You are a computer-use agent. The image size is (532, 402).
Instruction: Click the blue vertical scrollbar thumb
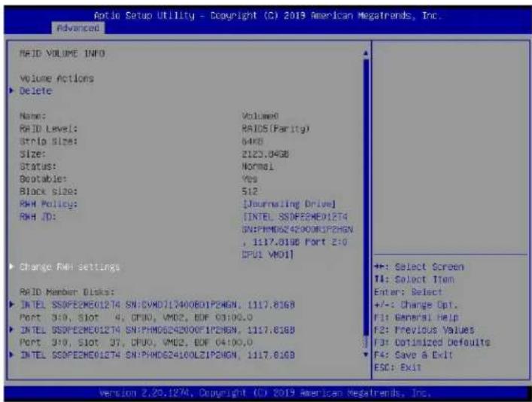(x=366, y=197)
